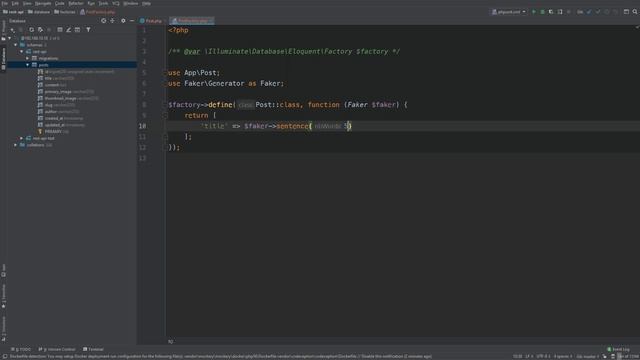Click the synchronize schema icon in Database toolbar
This screenshot has height=360, width=640.
[40, 30]
